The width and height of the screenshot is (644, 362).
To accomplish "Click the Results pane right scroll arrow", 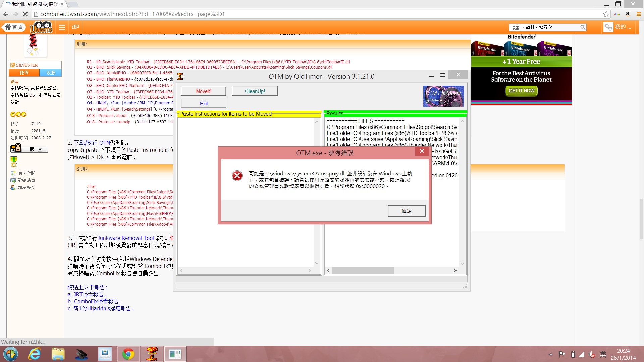I will 455,270.
